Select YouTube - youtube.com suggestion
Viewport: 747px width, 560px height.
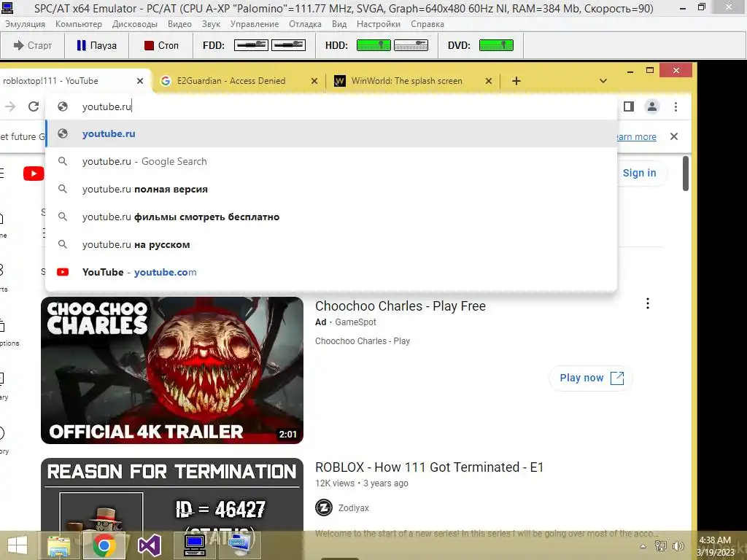tap(331, 272)
